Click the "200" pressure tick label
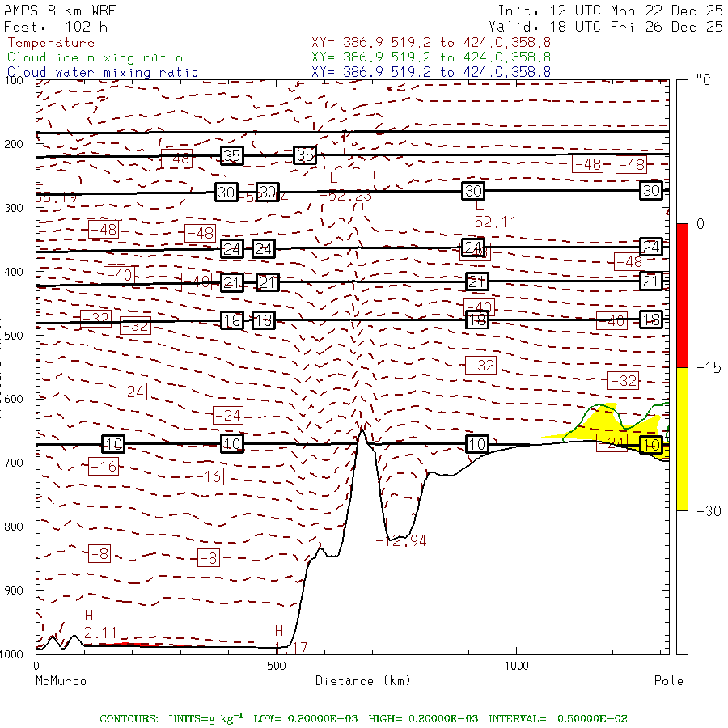The width and height of the screenshot is (728, 728). point(14,144)
